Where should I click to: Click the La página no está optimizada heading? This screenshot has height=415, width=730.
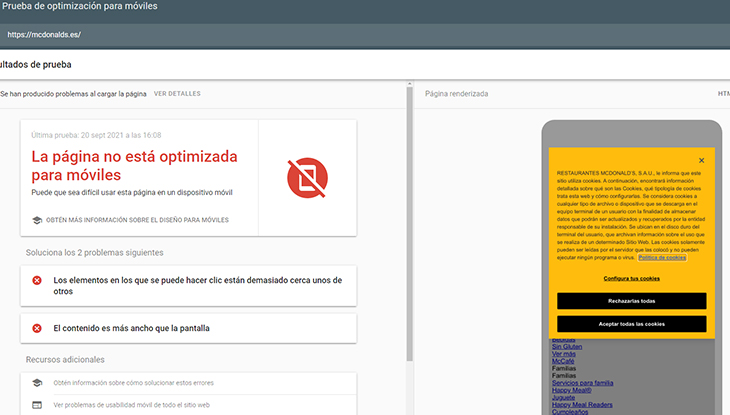coord(135,166)
